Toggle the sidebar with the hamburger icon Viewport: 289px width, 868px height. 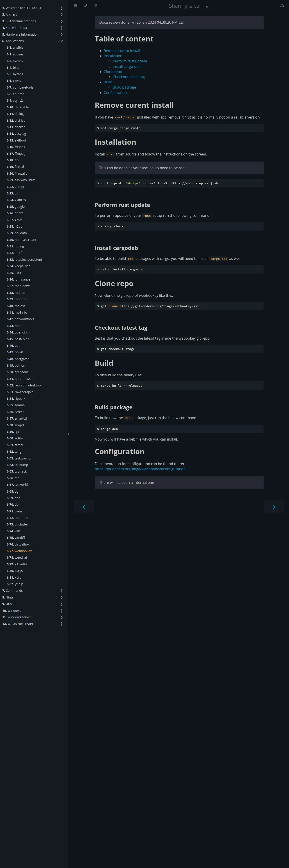76,6
